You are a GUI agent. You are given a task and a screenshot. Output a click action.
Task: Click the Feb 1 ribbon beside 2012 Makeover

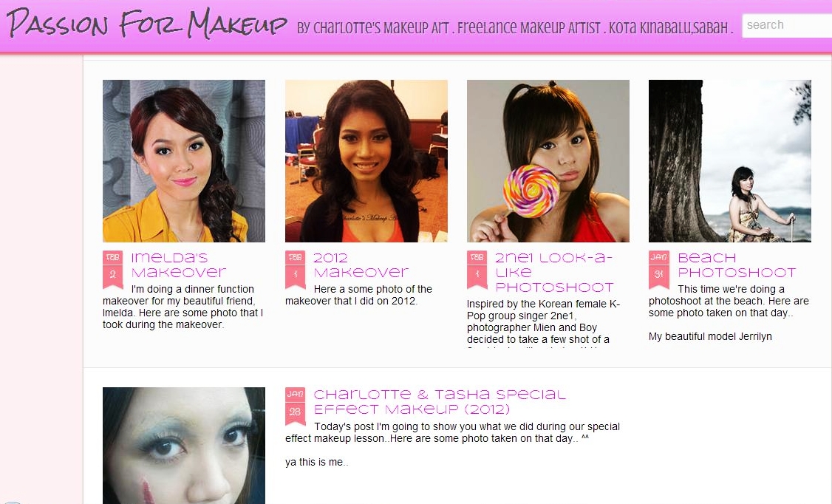(x=295, y=269)
